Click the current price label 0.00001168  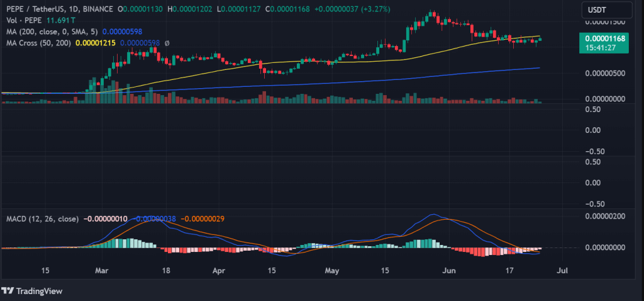coord(605,38)
